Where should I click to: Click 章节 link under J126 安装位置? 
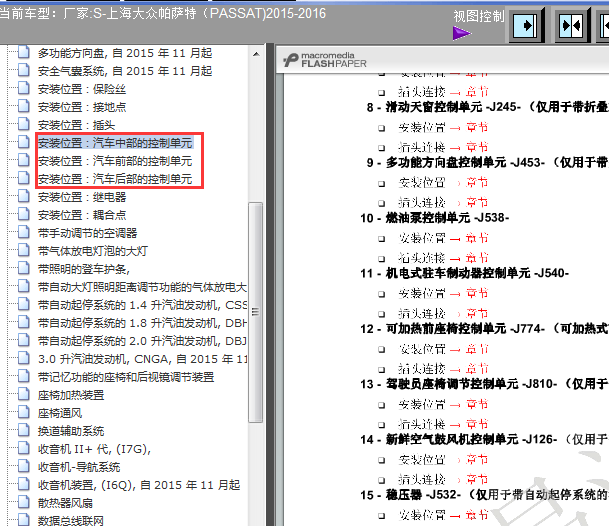coord(477,460)
